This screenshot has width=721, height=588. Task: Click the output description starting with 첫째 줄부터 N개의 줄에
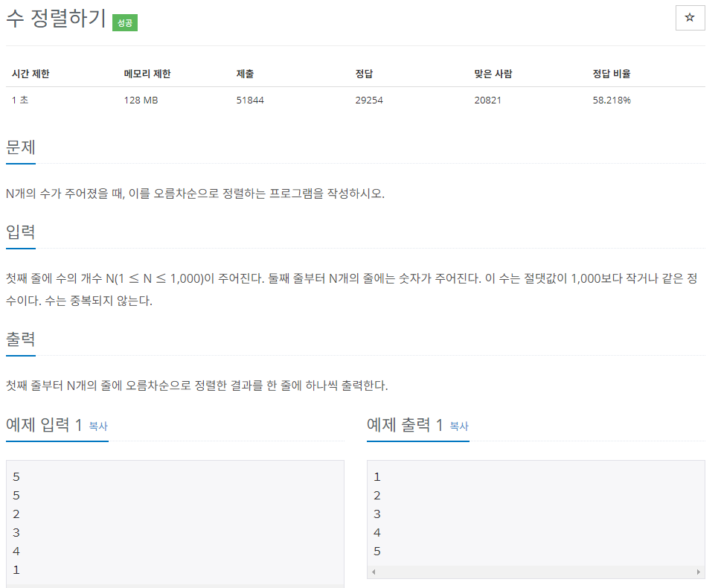tap(196, 386)
